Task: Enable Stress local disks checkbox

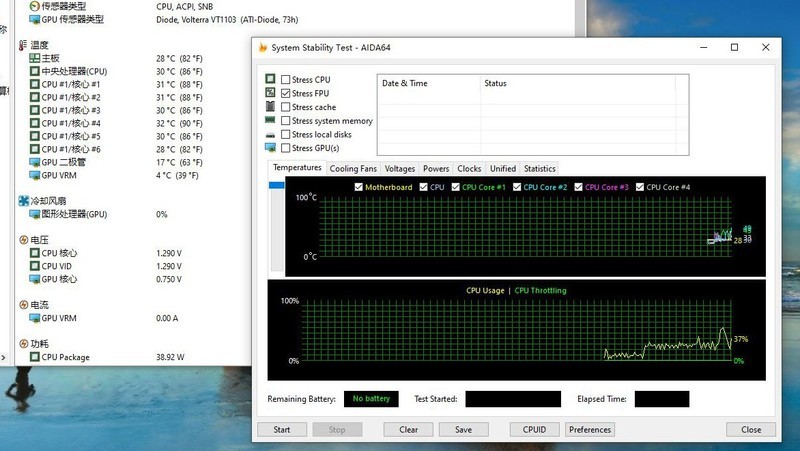Action: click(286, 134)
